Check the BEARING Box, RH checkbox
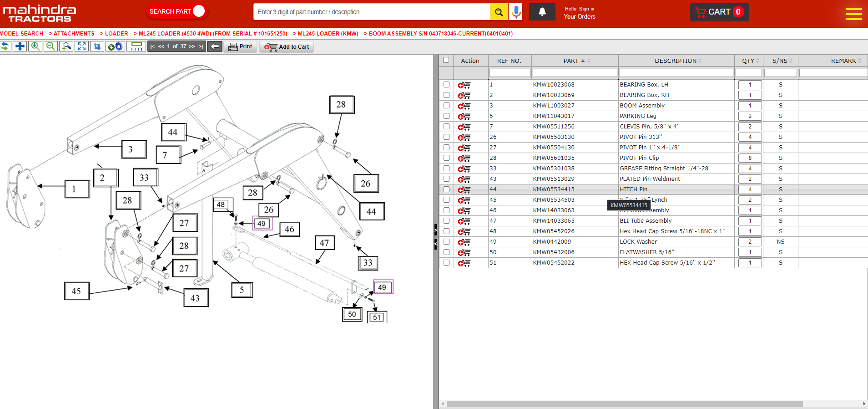 point(446,95)
